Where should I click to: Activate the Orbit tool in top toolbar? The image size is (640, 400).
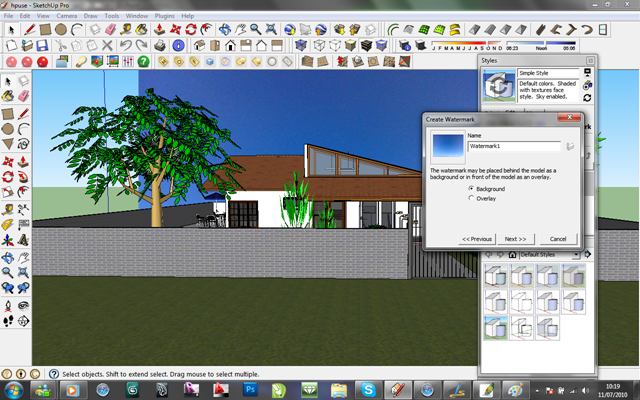point(224,29)
